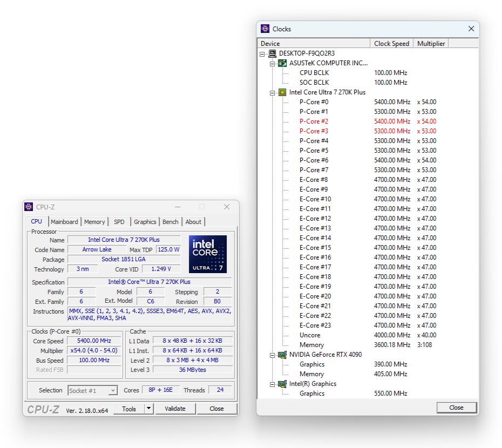Screen dimensions: 502x448
Task: Switch to the CPU tab
Action: (x=36, y=222)
